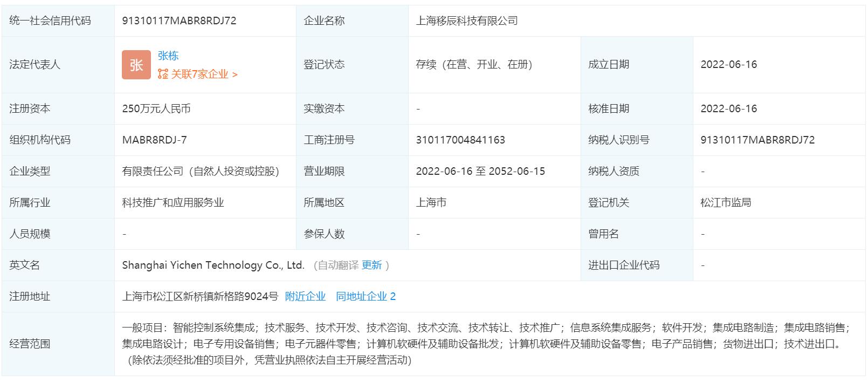Click the 更新 link next to 自动翻译
The height and width of the screenshot is (382, 868).
coord(372,265)
